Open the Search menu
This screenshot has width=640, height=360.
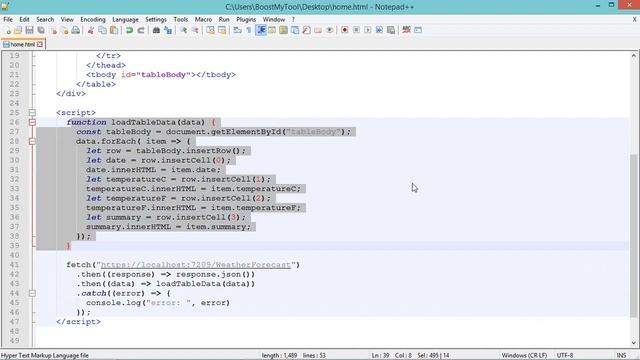pyautogui.click(x=45, y=19)
